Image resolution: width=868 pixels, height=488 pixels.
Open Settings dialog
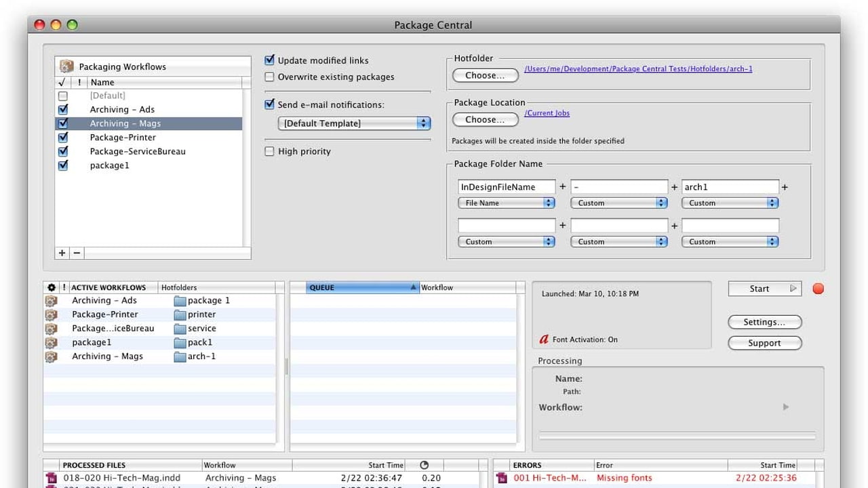click(765, 322)
